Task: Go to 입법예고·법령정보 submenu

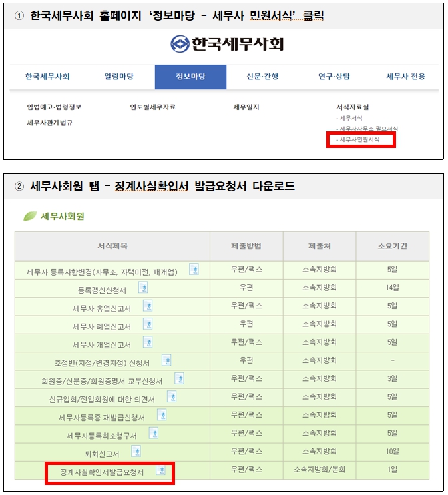Action: [55, 107]
